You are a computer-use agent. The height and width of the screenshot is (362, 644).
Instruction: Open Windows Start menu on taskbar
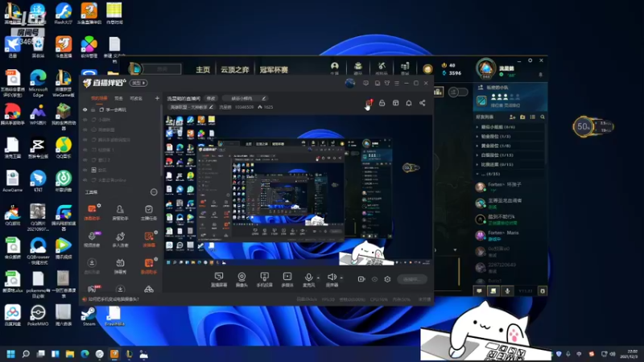click(x=10, y=354)
